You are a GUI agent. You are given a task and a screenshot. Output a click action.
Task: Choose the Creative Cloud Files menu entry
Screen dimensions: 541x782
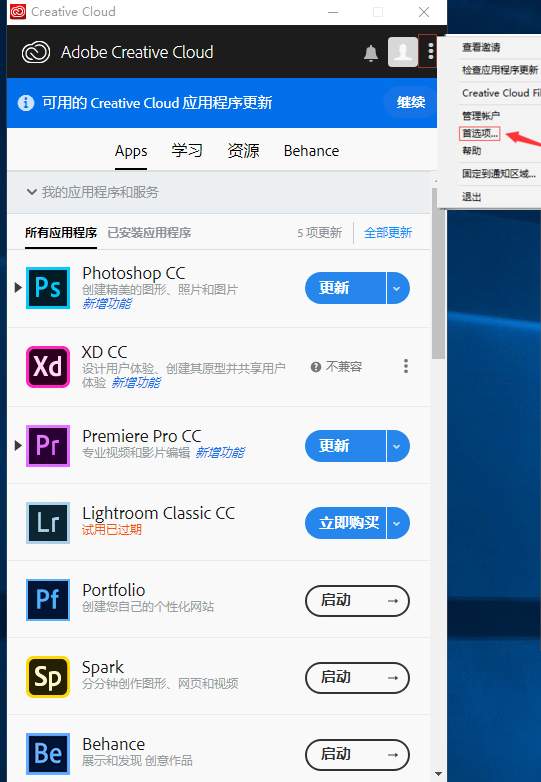point(501,93)
